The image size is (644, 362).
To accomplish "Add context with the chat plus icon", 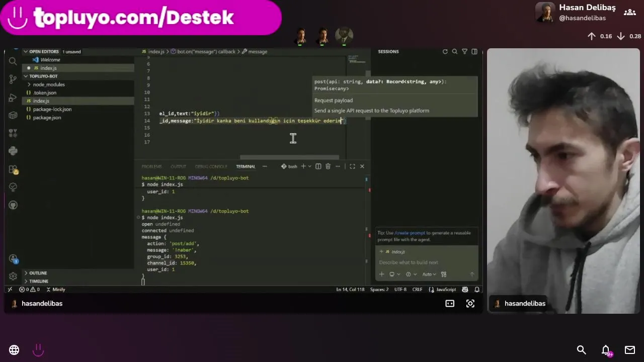I will (x=381, y=274).
